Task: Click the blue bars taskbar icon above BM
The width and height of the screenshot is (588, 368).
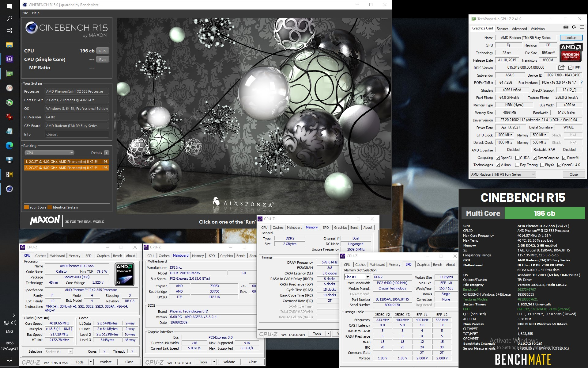Action: click(x=9, y=160)
